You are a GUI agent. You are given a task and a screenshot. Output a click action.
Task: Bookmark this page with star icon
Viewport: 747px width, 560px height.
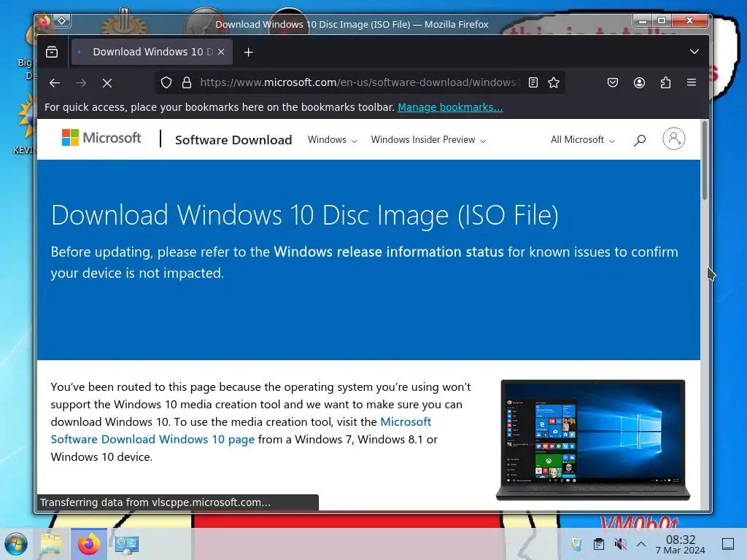(554, 83)
